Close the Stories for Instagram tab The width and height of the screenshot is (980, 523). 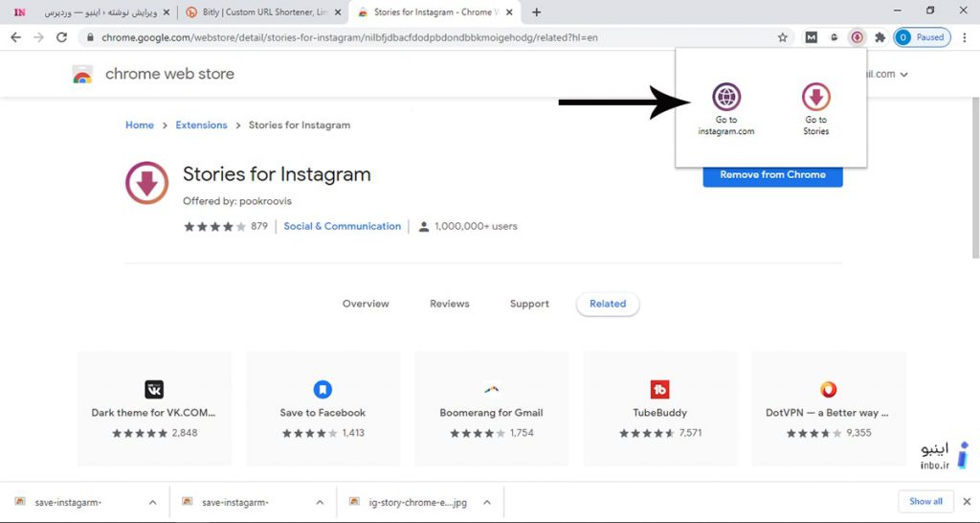(509, 11)
